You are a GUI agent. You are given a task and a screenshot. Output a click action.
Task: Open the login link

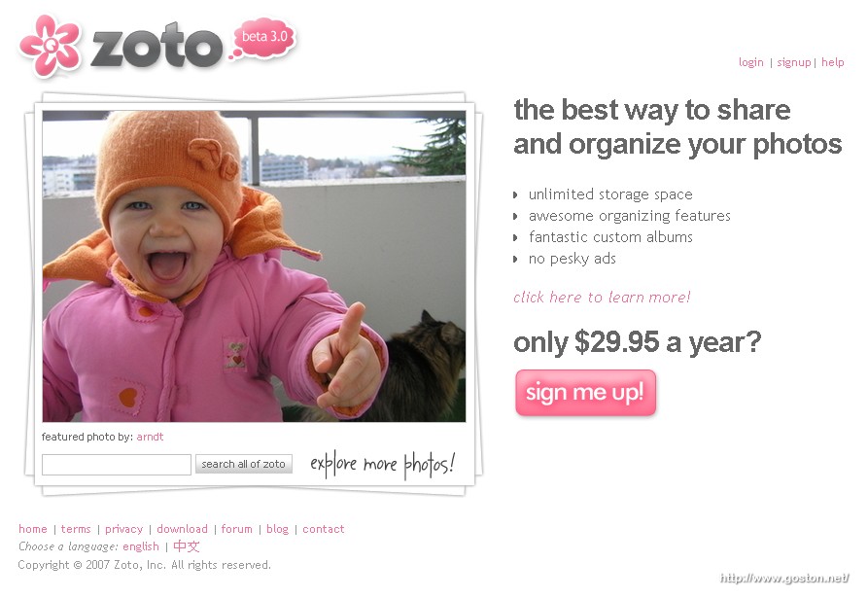(751, 62)
